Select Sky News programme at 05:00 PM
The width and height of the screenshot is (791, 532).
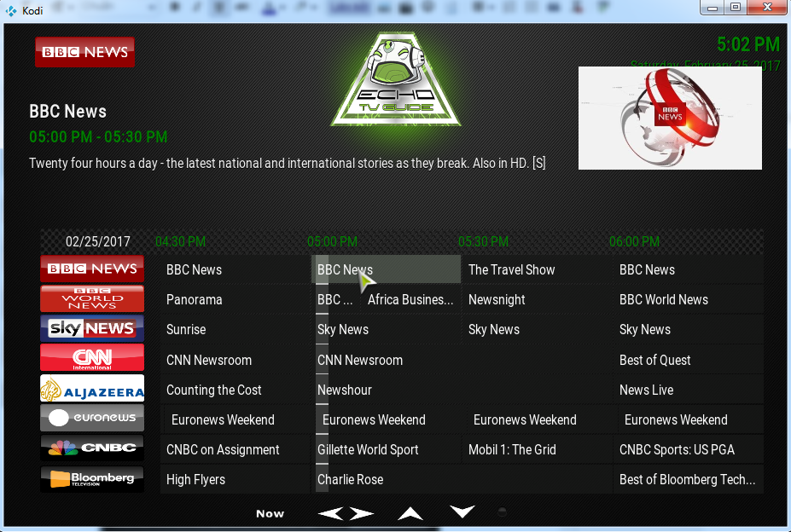tap(386, 329)
